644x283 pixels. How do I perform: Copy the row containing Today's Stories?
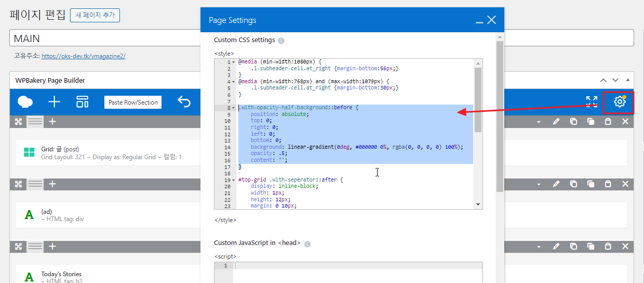[x=573, y=247]
